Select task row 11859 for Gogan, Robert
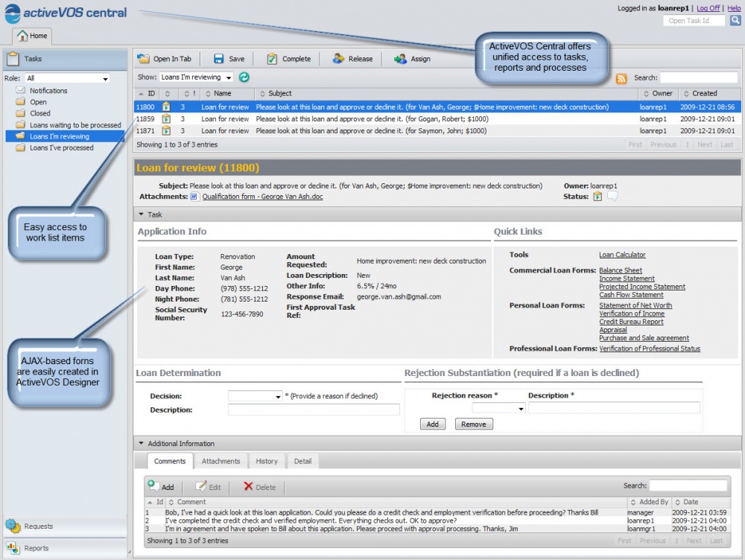 (437, 118)
